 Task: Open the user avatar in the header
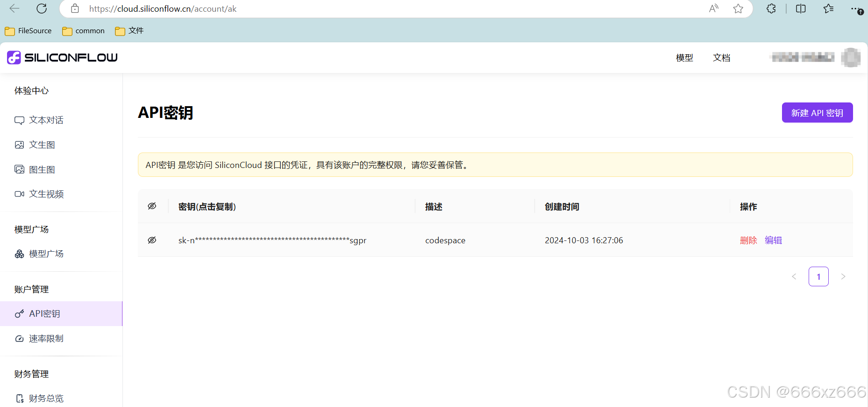[x=851, y=58]
